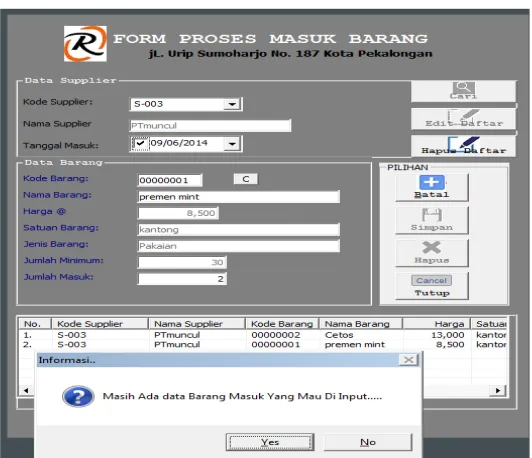Click the Jumlah Minimum field

click(x=182, y=262)
